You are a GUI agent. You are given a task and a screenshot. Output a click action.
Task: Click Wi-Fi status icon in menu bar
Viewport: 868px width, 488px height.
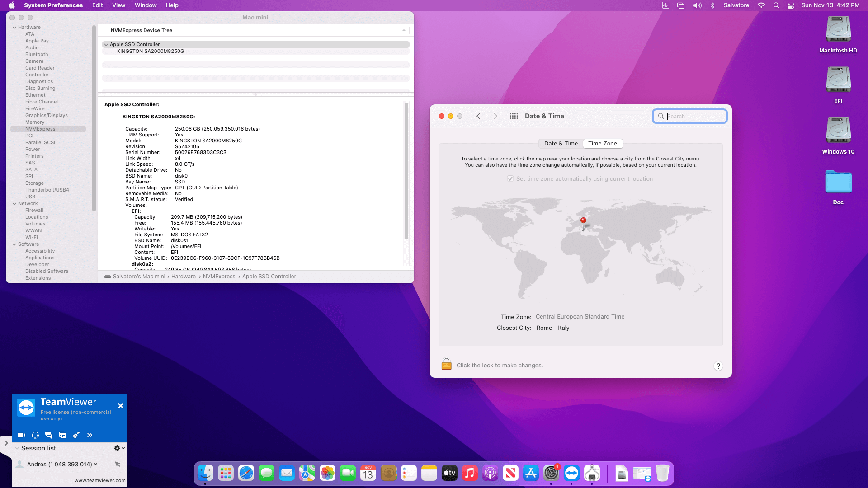(761, 5)
